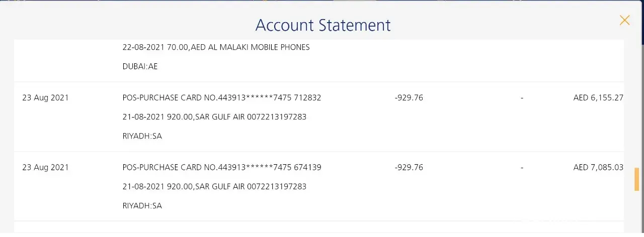644x237 pixels.
Task: Click the orange scrollbar thumb
Action: 636,179
